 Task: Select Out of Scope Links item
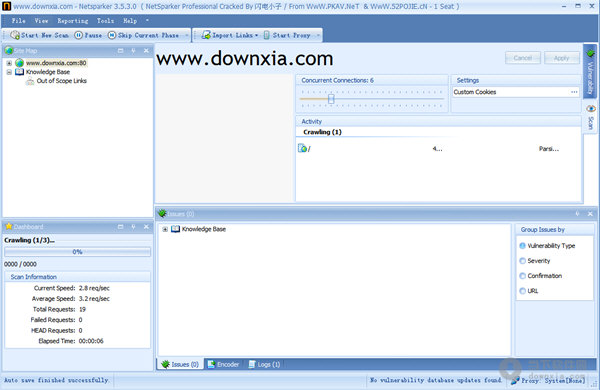click(x=62, y=81)
